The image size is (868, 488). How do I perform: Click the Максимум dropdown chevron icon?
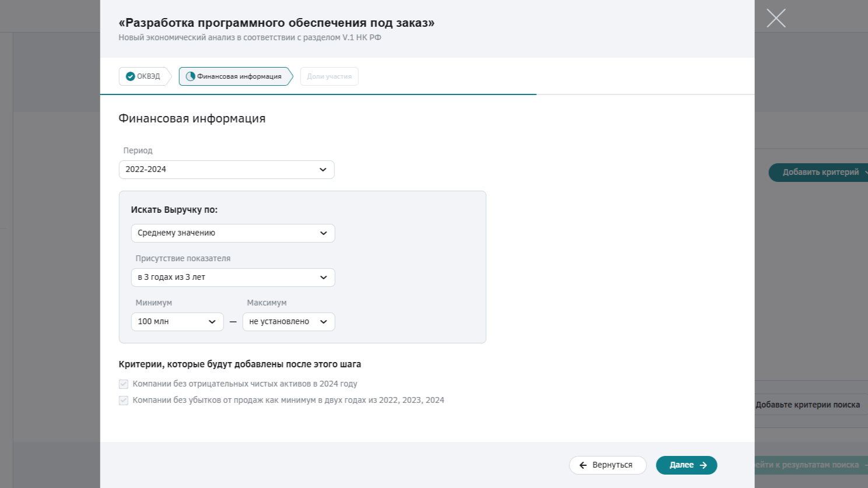point(324,321)
